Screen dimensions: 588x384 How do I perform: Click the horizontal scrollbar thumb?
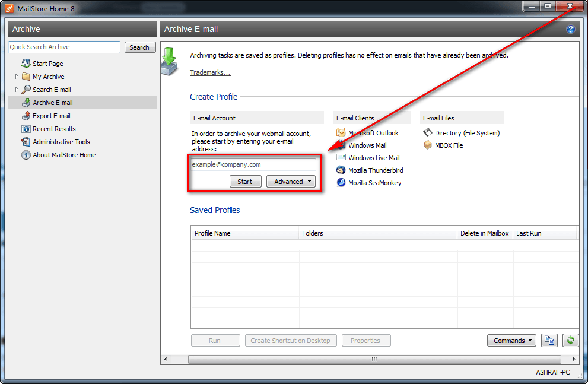pos(374,359)
